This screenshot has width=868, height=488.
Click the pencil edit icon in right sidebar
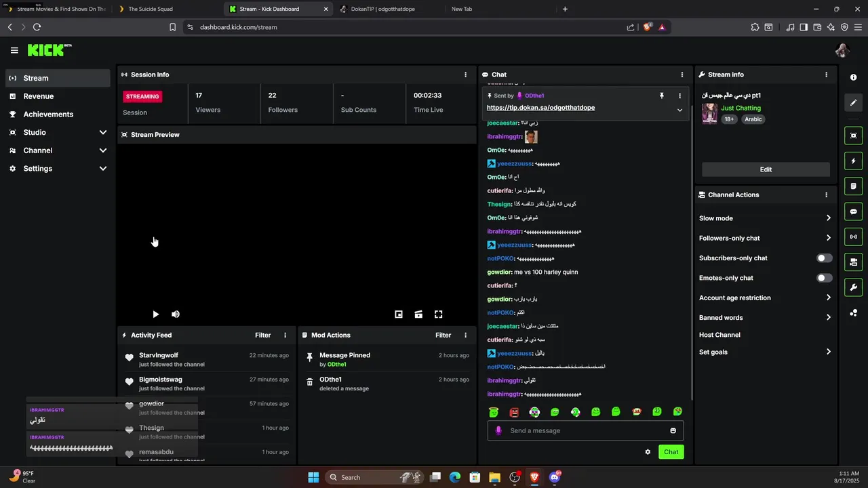click(x=853, y=103)
